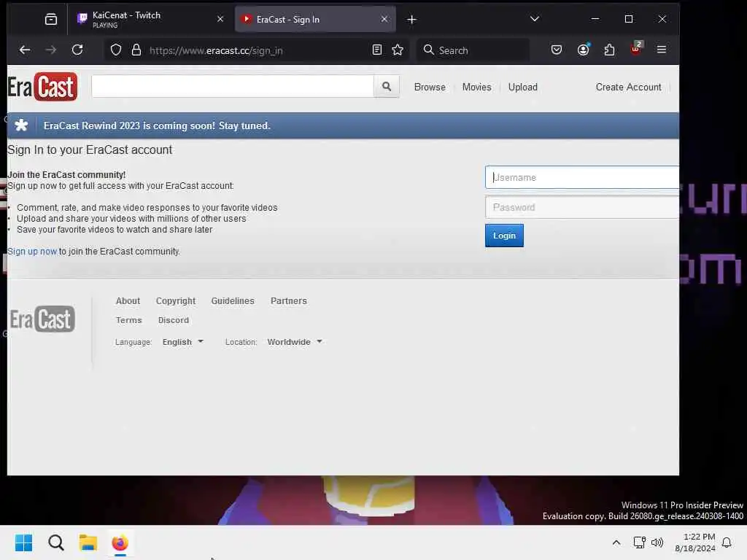Open the Windows Start menu

point(23,542)
